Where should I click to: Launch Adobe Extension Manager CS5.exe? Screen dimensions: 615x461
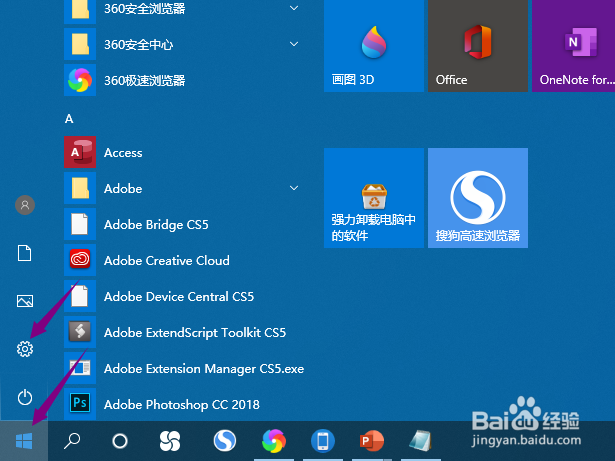click(x=185, y=368)
